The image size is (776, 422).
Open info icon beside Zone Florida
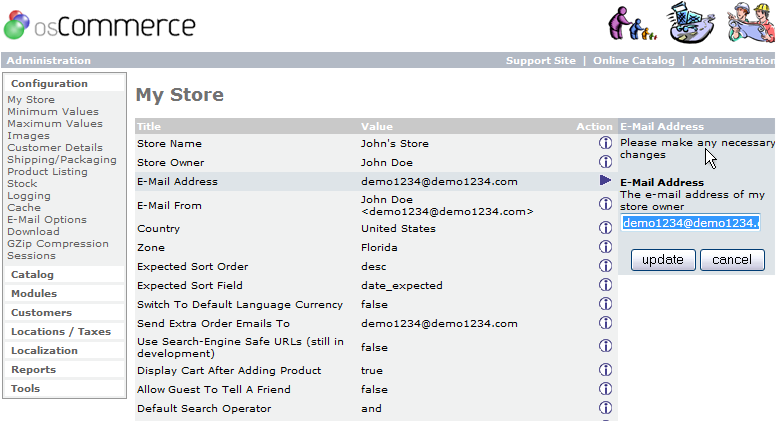coord(605,247)
